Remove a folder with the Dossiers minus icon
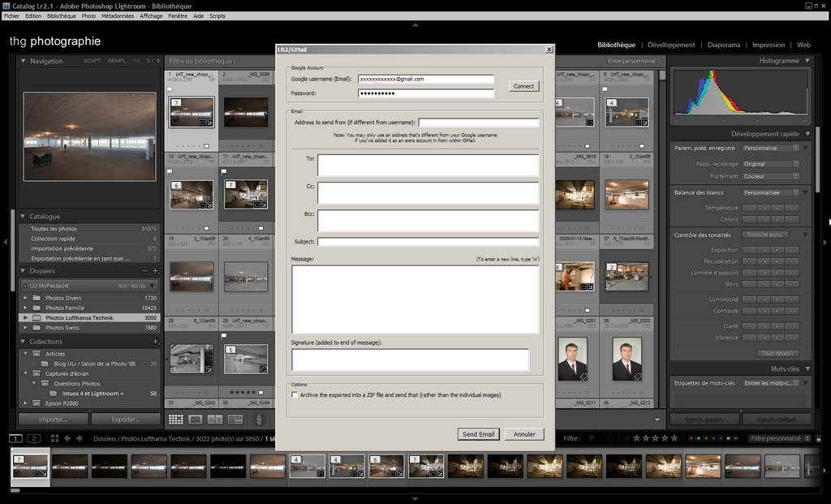This screenshot has width=831, height=504. pos(144,271)
